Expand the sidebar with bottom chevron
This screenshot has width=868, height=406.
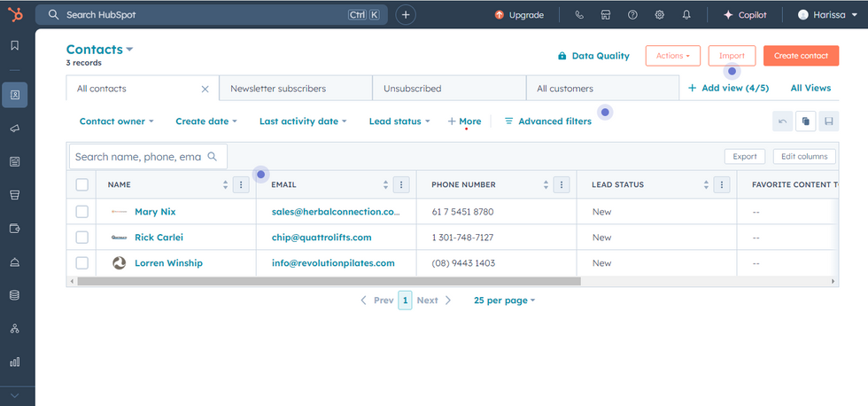[15, 395]
